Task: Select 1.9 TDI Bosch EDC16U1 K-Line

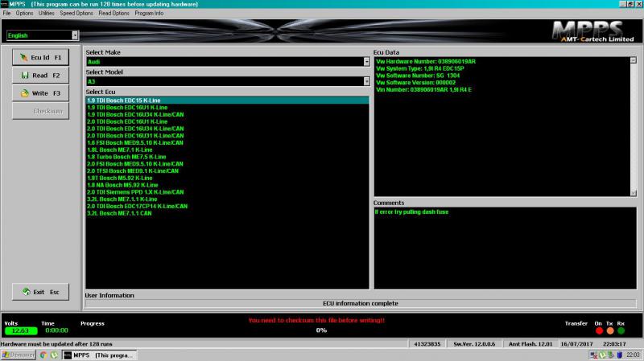Action: 228,108
